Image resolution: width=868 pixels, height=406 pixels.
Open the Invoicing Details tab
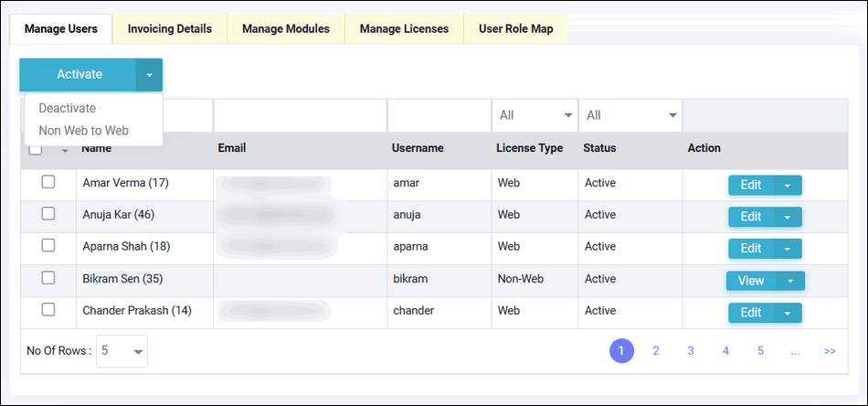coord(169,28)
